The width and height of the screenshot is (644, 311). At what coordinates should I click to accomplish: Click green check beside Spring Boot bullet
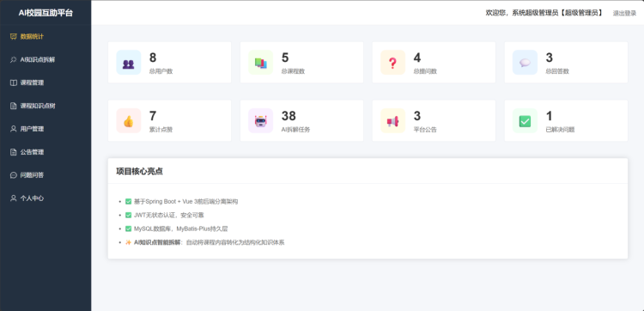(129, 201)
